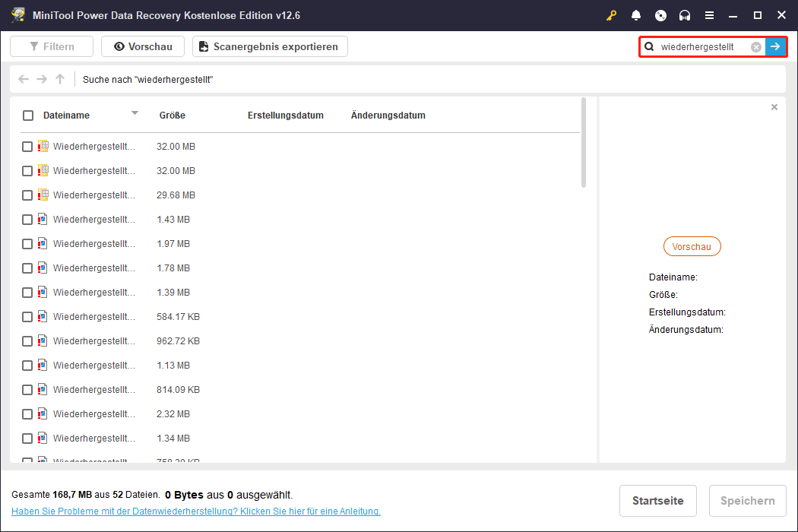Close the preview panel
798x532 pixels.
point(774,107)
